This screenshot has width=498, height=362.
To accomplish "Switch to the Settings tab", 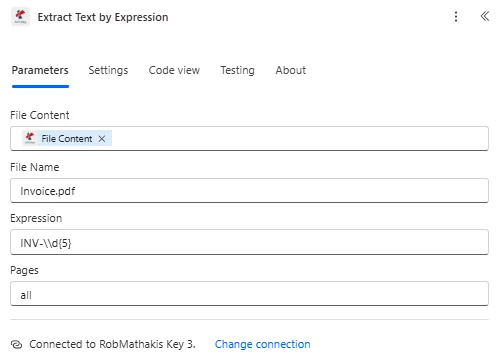I will click(108, 70).
